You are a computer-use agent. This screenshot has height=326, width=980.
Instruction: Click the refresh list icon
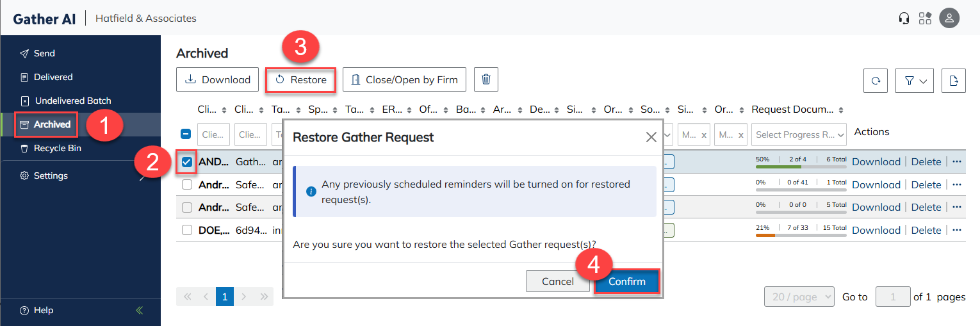[876, 81]
